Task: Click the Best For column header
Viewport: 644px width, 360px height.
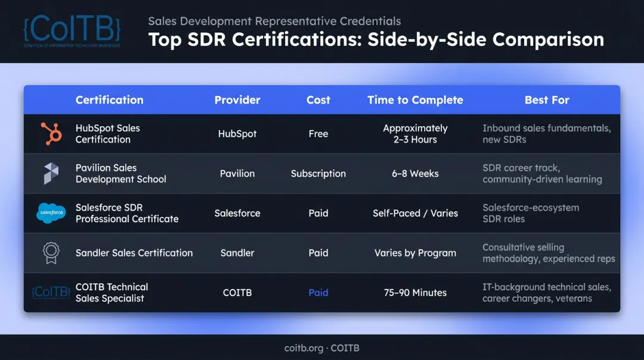Action: [547, 100]
